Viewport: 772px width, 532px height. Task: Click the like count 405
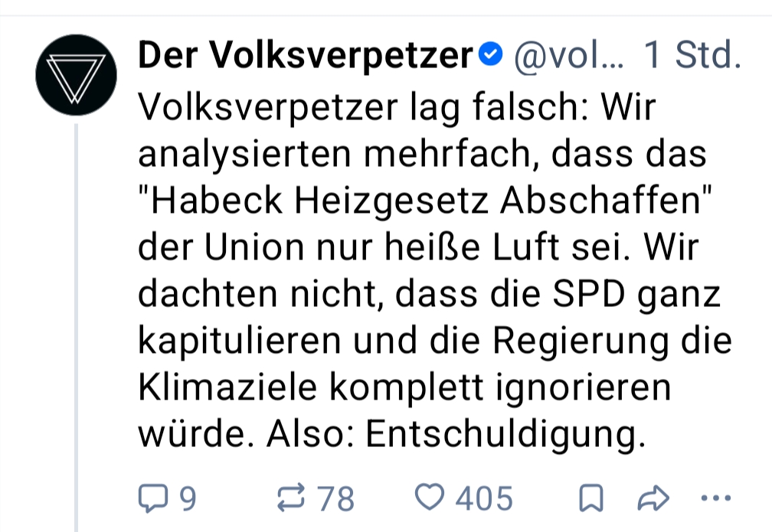point(484,500)
